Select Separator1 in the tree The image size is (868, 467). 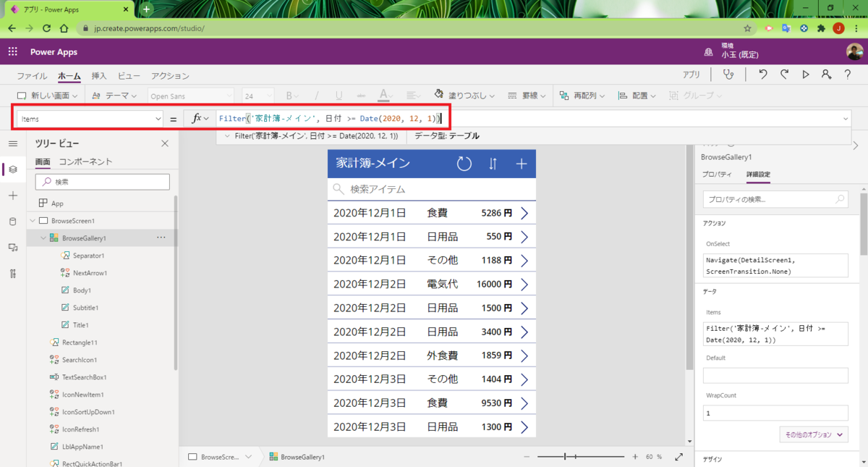[89, 256]
